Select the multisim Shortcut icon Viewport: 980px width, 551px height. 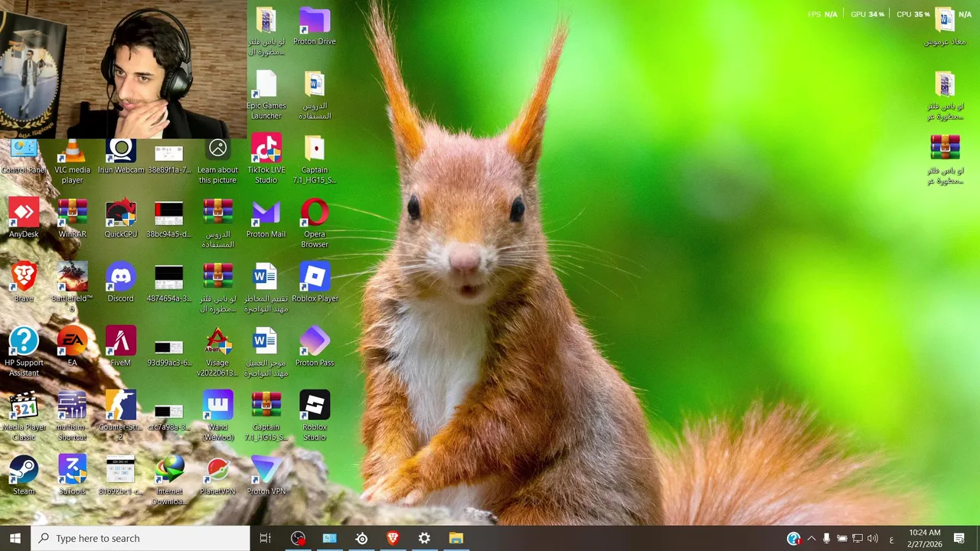pos(72,416)
